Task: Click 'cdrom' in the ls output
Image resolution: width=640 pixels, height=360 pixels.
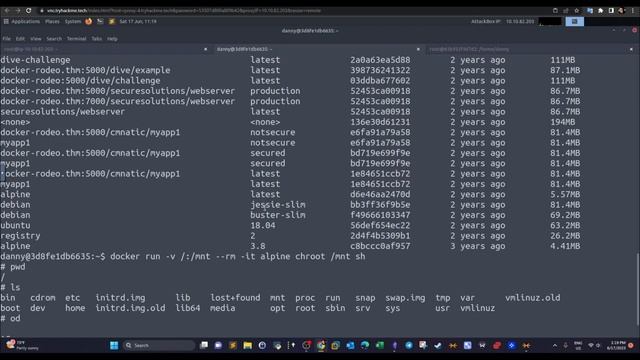Action: pos(42,298)
